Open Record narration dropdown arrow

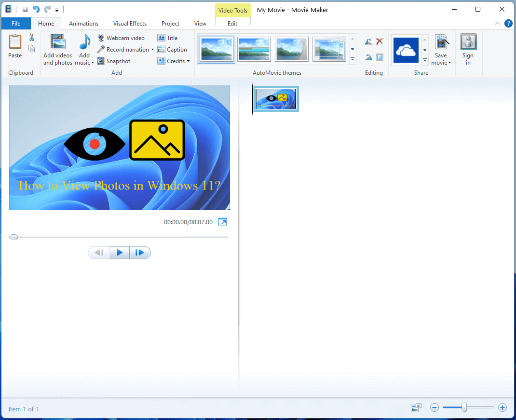pos(152,50)
